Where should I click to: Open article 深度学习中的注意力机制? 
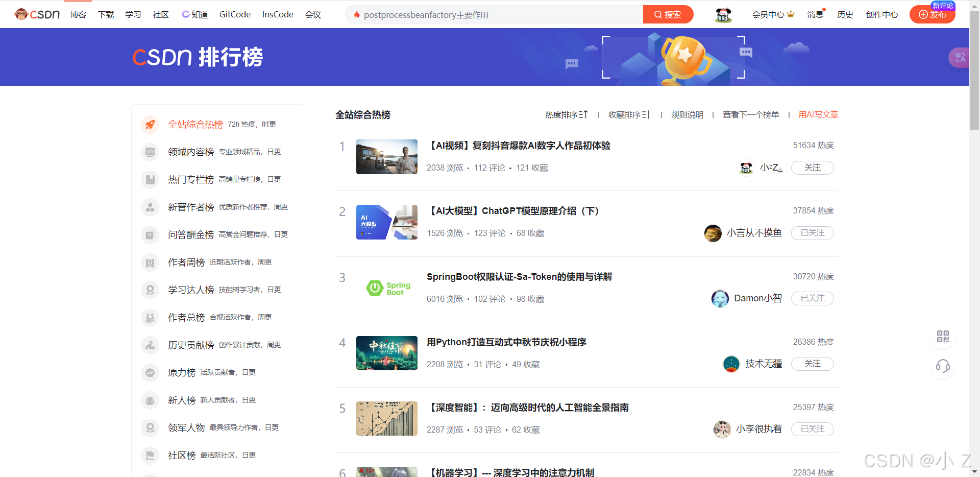click(510, 472)
